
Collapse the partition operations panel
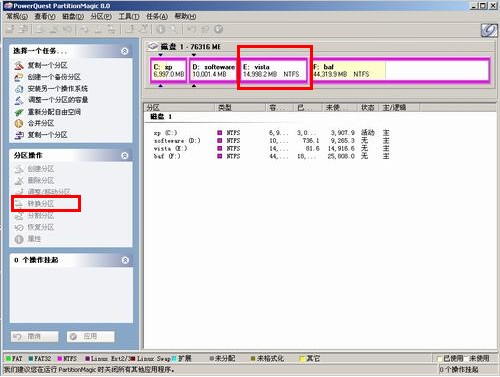coord(125,156)
